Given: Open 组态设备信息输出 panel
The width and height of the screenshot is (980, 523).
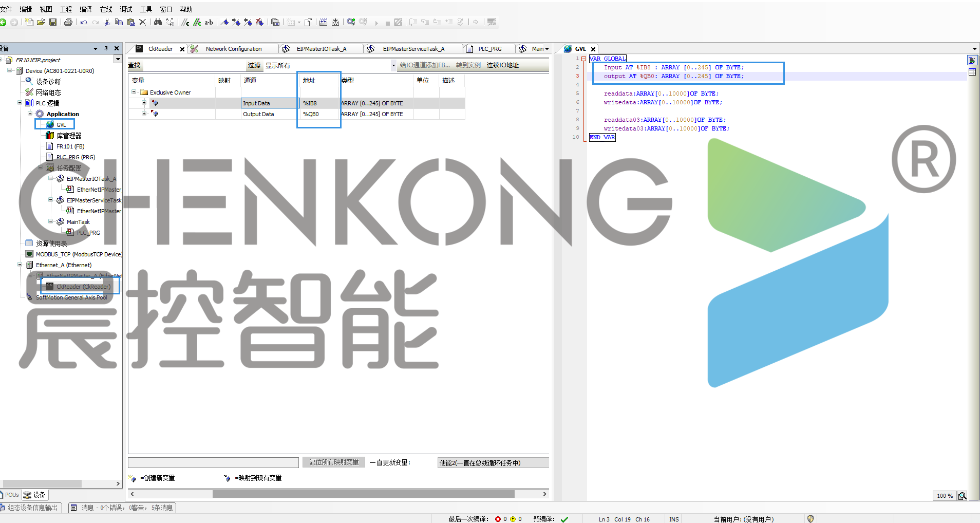Looking at the screenshot, I should point(30,508).
